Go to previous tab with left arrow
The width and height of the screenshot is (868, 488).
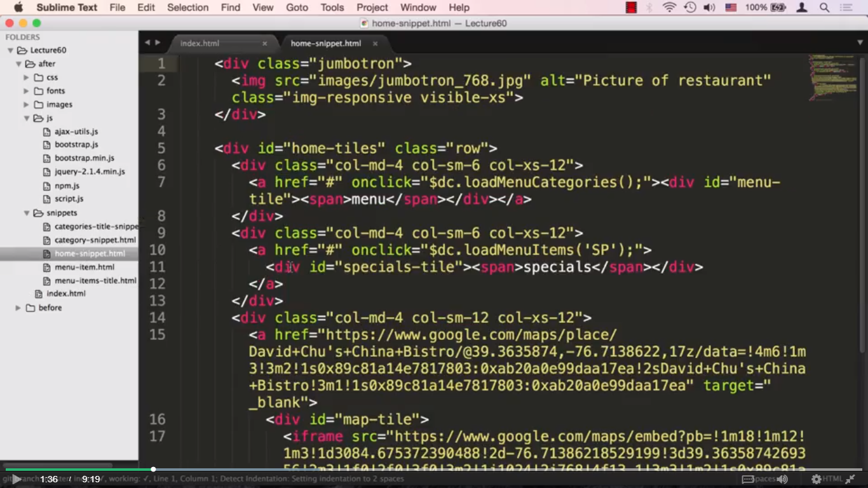[147, 43]
